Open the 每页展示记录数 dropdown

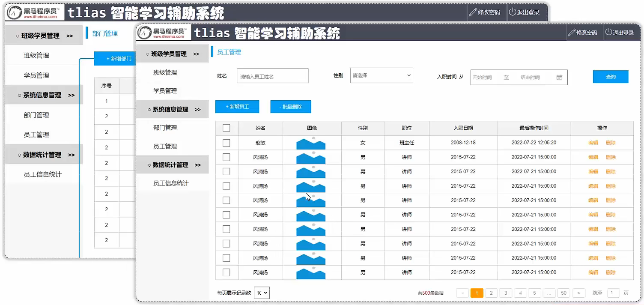(x=261, y=293)
